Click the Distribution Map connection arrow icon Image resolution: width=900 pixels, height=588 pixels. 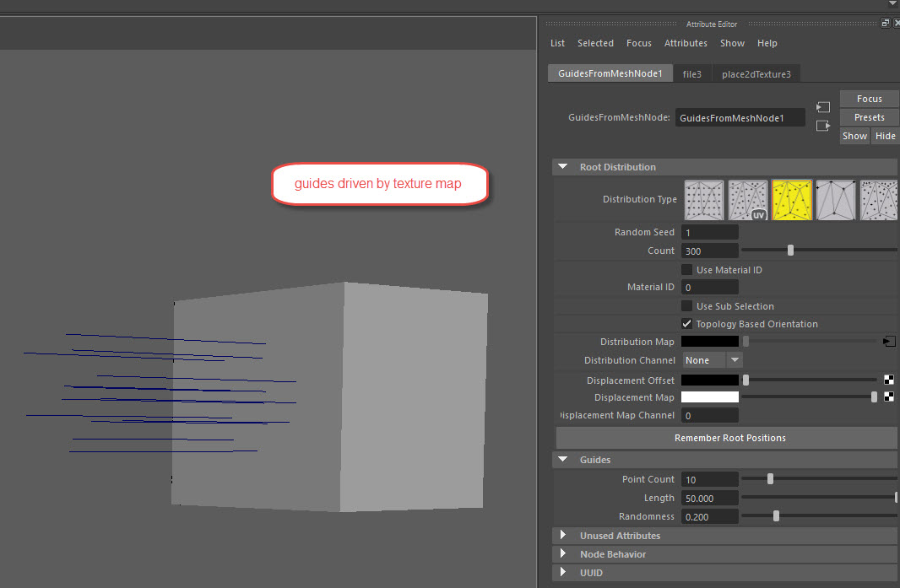click(x=889, y=342)
